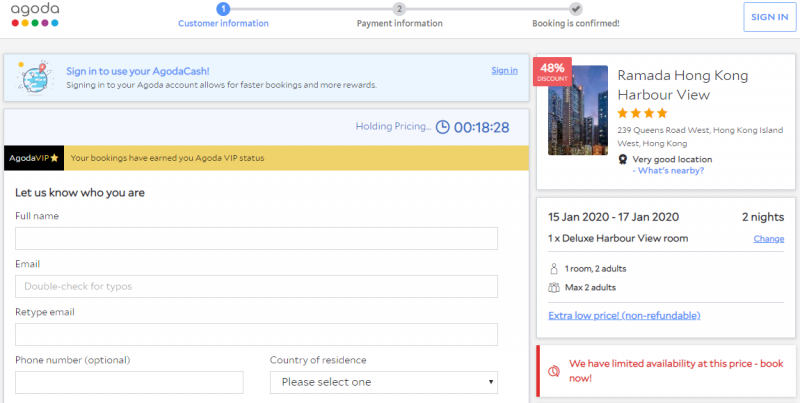Viewport: 800px width, 403px height.
Task: Click the Phone number input field
Action: 129,382
